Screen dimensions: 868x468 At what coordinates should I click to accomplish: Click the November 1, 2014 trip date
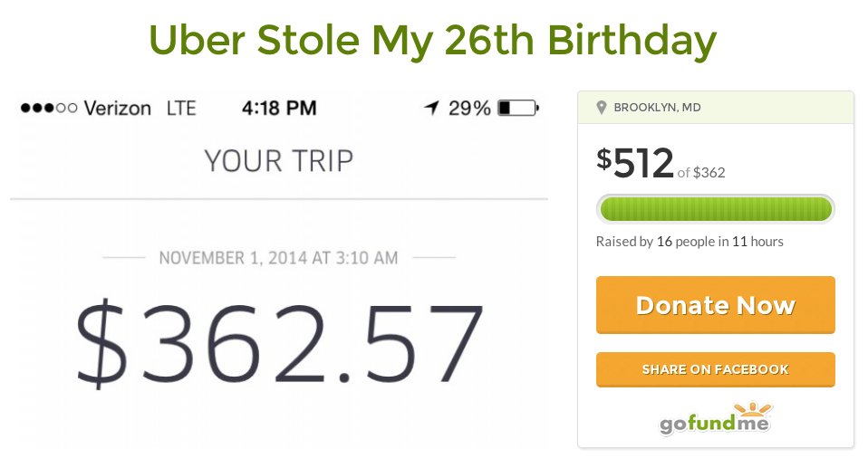[278, 258]
